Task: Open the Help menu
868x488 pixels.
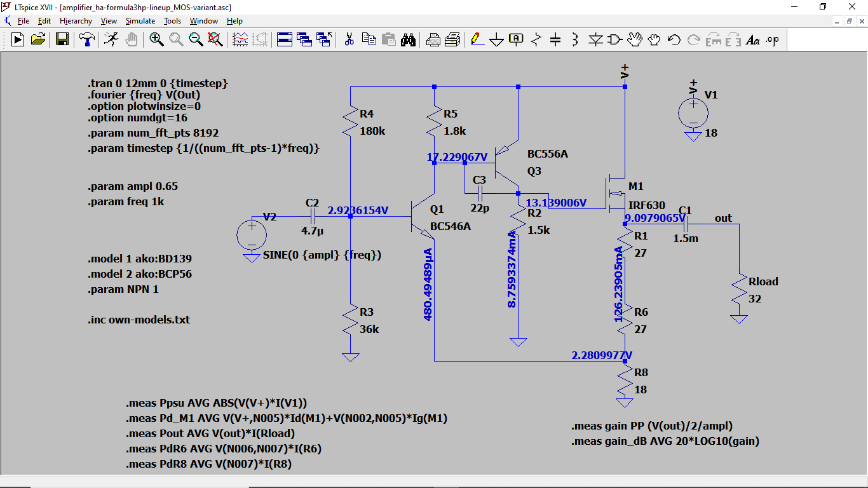Action: (x=234, y=21)
